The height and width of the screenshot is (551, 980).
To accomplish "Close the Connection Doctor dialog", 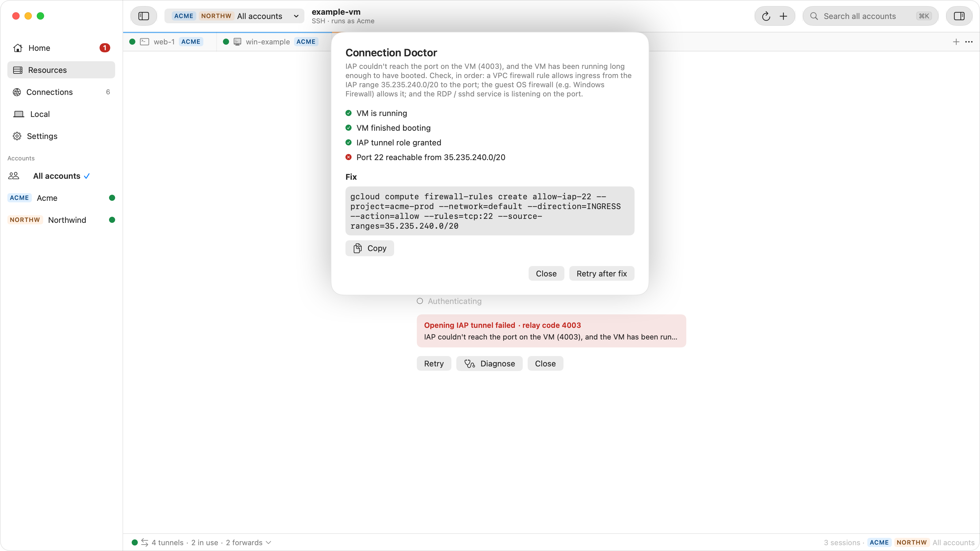I will click(x=546, y=273).
